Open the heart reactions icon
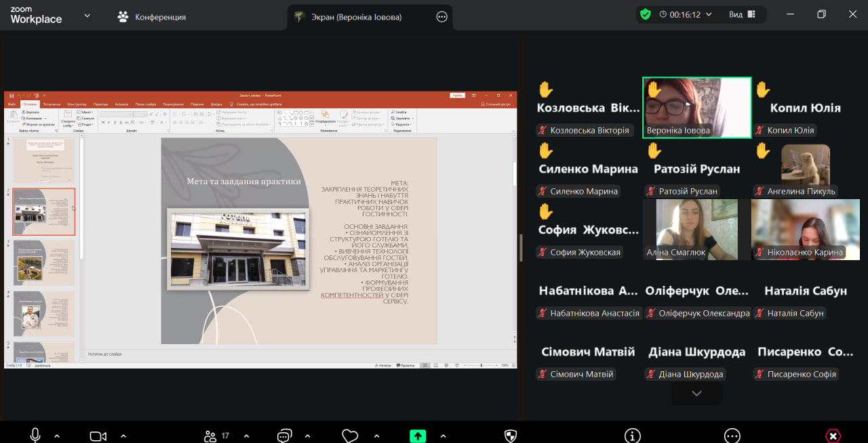 (x=350, y=436)
